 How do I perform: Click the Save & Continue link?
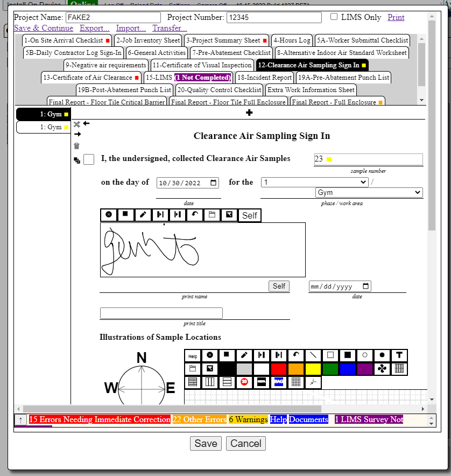tap(44, 28)
